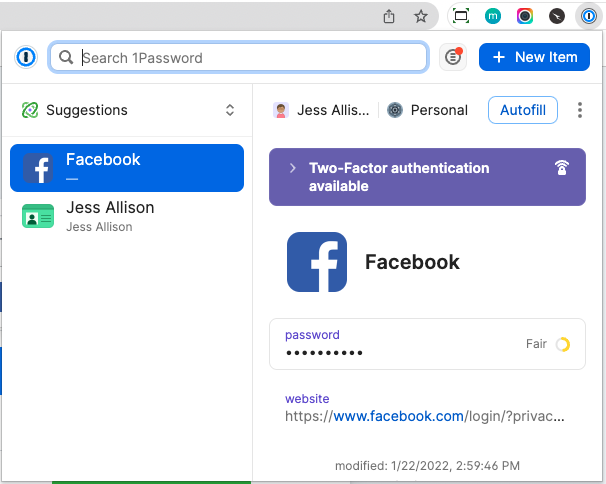Click the two-factor lock signal icon
Viewport: 606px width, 484px height.
pos(562,168)
